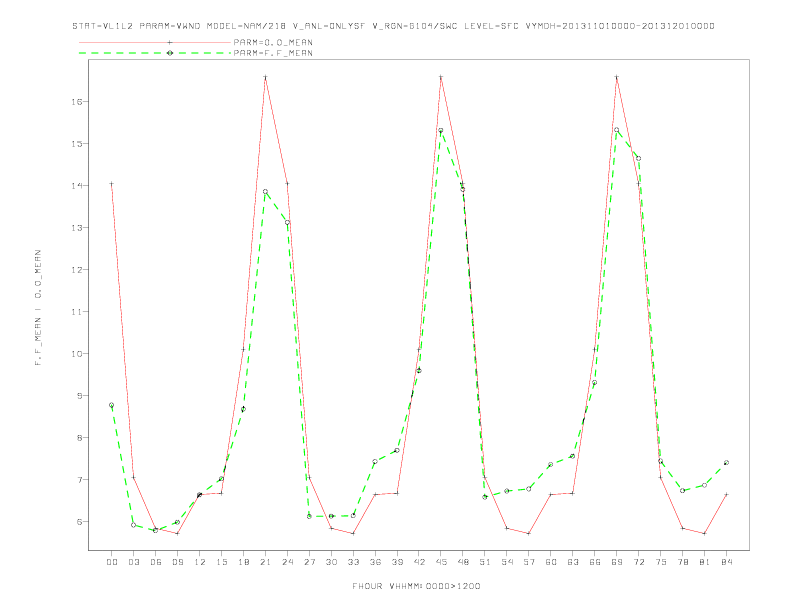Click y-axis tick label 13
This screenshot has width=792, height=612.
pyautogui.click(x=76, y=228)
